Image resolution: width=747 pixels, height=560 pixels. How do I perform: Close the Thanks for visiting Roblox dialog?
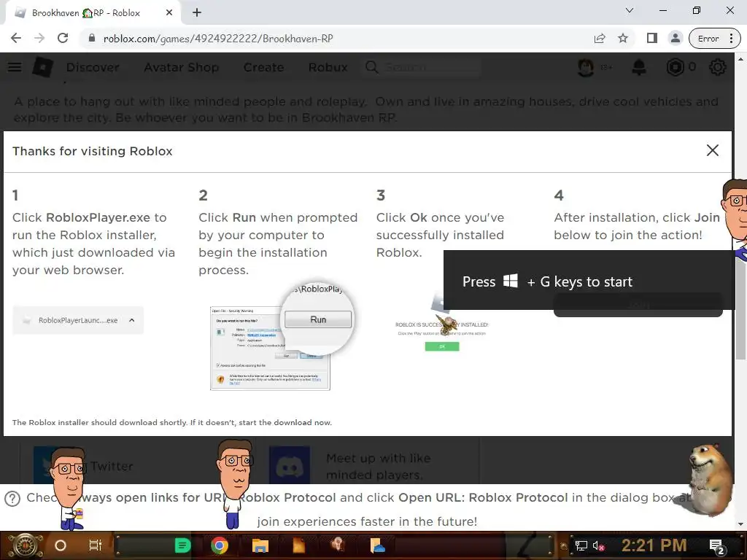712,150
